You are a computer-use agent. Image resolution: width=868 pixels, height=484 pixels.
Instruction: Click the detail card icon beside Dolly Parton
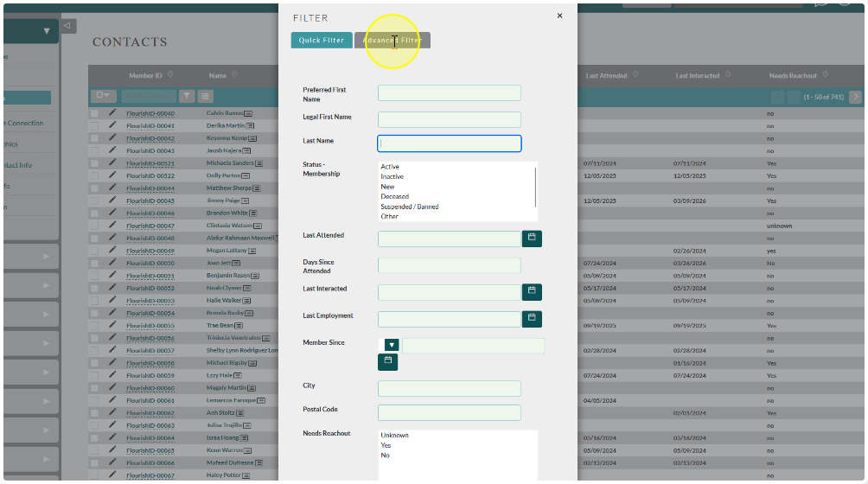tap(246, 176)
